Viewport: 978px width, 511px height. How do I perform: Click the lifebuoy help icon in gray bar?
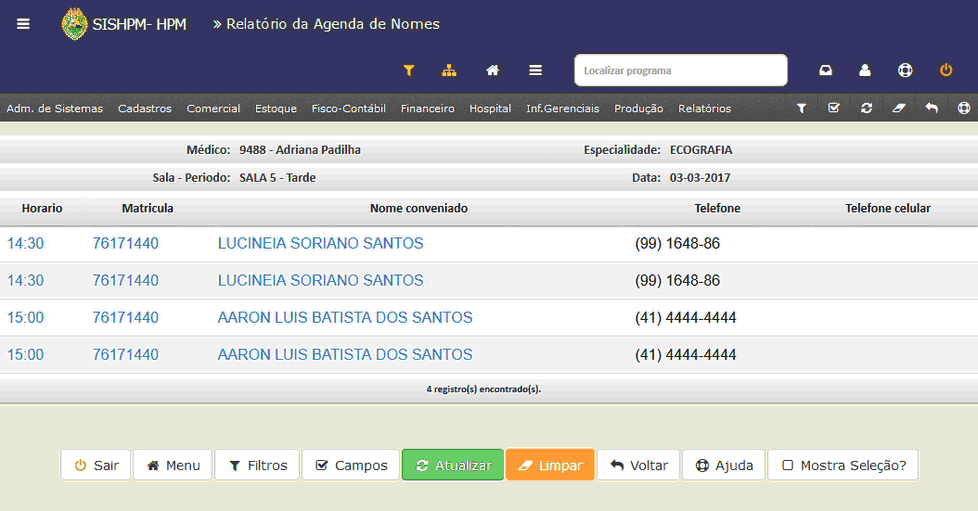pyautogui.click(x=964, y=108)
